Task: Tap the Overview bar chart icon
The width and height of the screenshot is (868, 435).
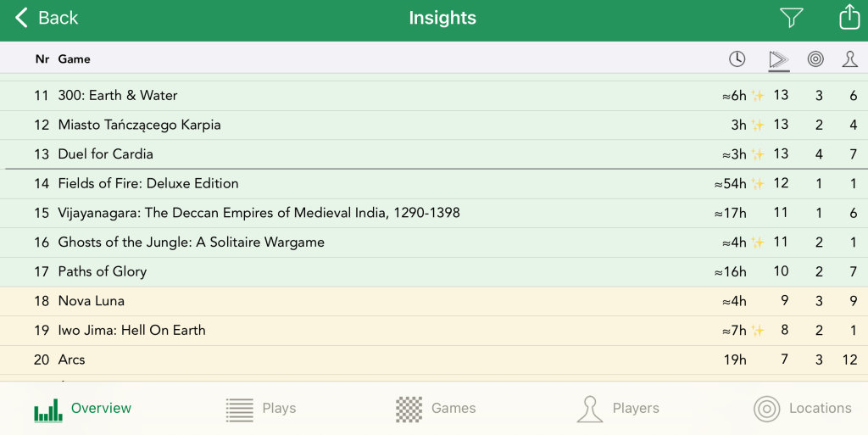Action: (48, 410)
